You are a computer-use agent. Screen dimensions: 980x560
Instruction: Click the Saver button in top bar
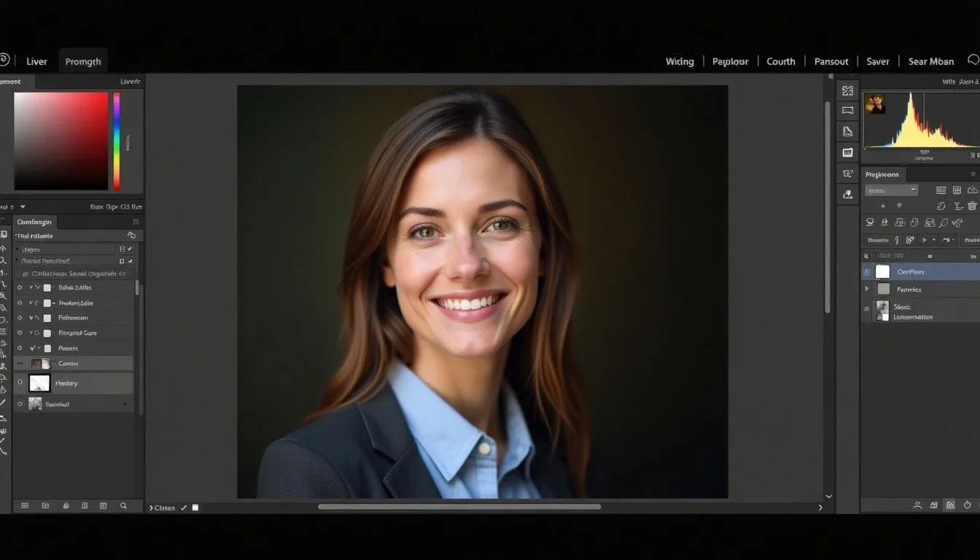pyautogui.click(x=878, y=61)
